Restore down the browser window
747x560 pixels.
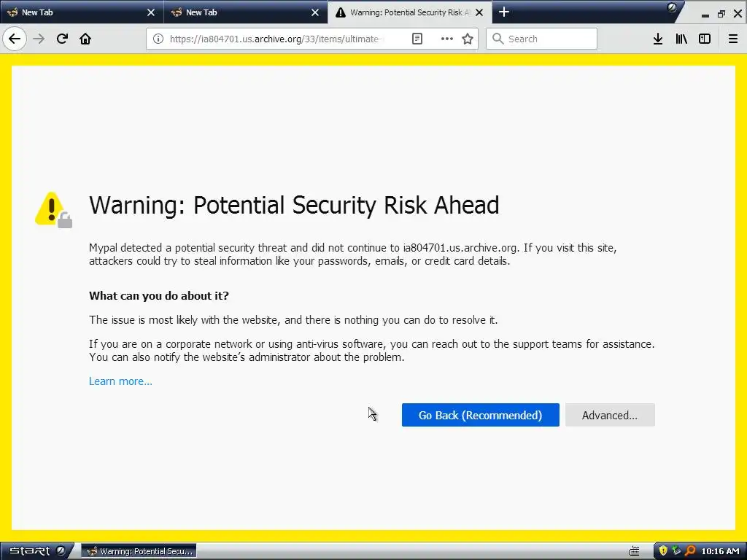click(721, 14)
